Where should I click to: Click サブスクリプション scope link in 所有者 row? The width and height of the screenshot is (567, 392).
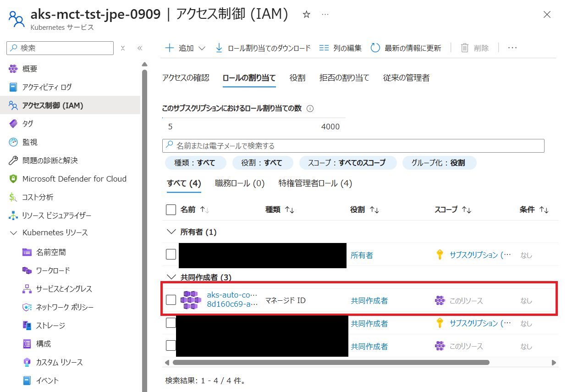480,255
